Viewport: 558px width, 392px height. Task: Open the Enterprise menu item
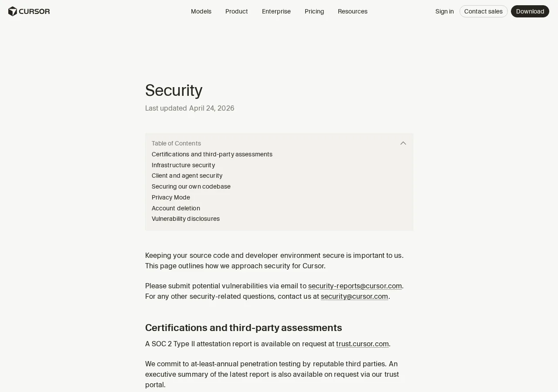[276, 11]
